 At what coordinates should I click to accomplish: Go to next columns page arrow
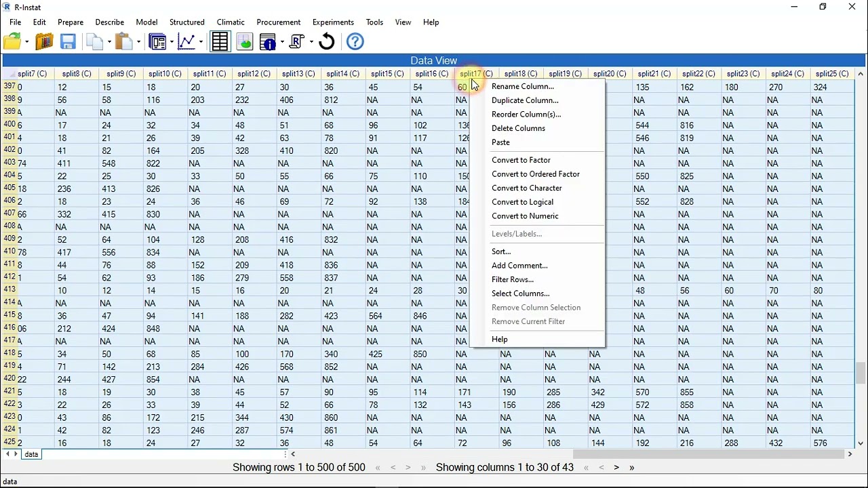[616, 468]
